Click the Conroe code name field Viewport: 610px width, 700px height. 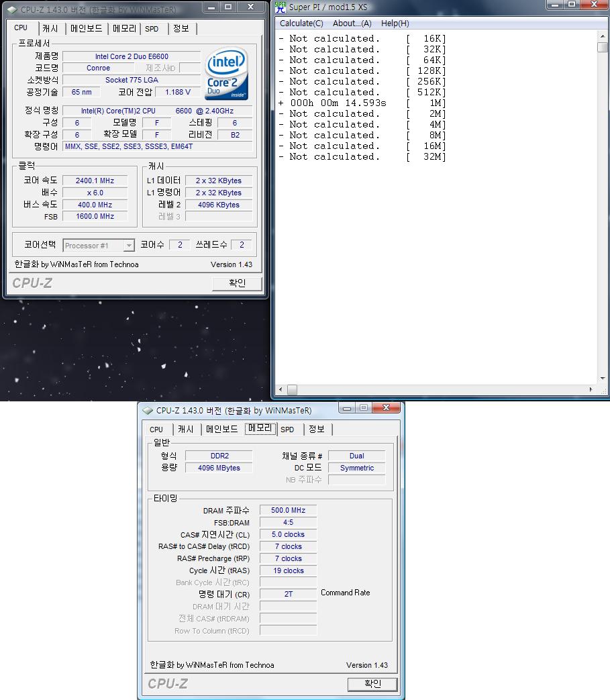pyautogui.click(x=98, y=68)
